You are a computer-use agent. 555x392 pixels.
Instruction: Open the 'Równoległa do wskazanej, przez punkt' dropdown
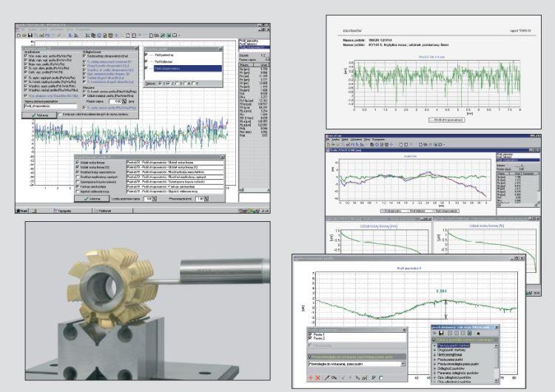[403, 364]
